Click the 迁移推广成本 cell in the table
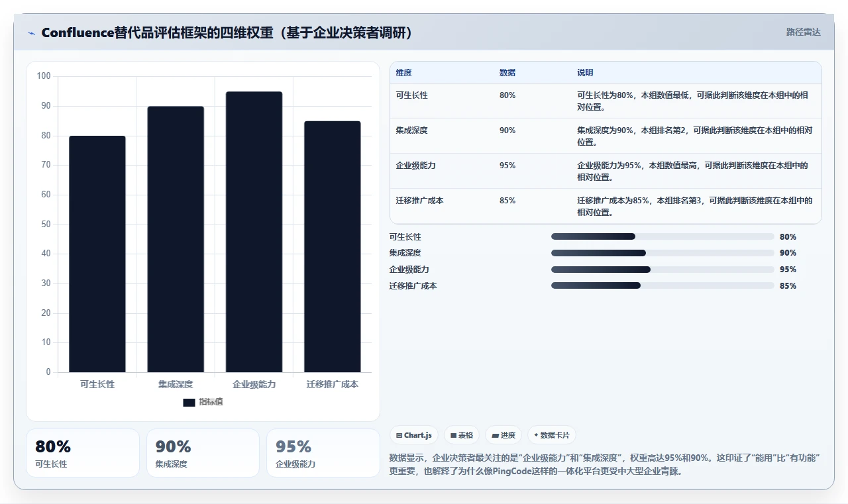The image size is (848, 504). (x=420, y=201)
